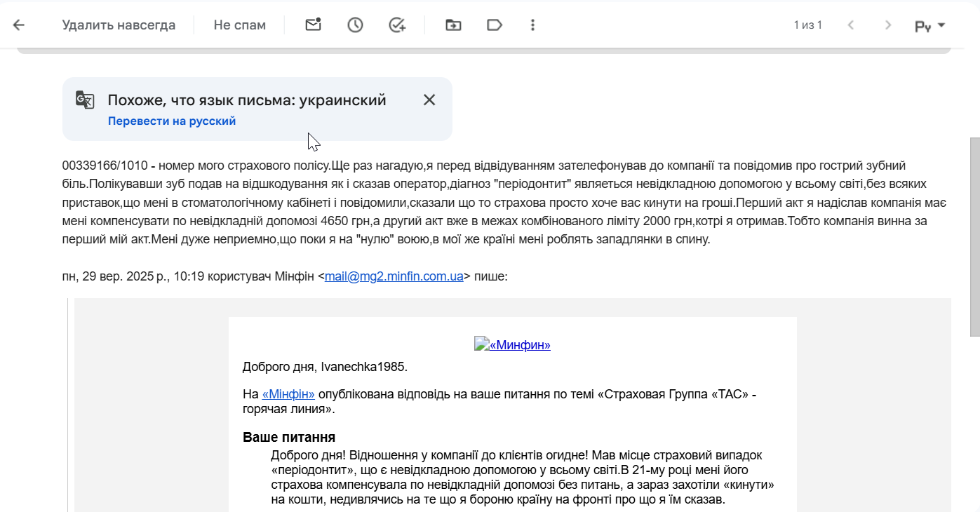Screen dimensions: 980x512
Task: Open the move-to-folder icon
Action: [x=453, y=25]
